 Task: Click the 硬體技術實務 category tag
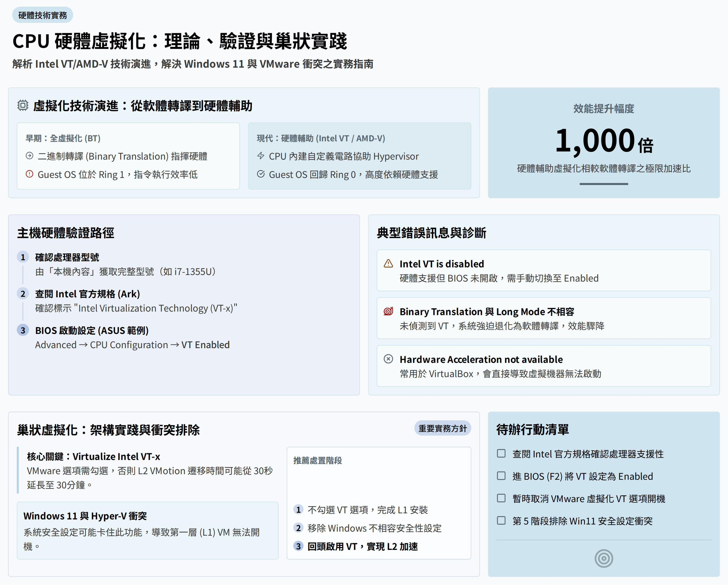[x=43, y=15]
